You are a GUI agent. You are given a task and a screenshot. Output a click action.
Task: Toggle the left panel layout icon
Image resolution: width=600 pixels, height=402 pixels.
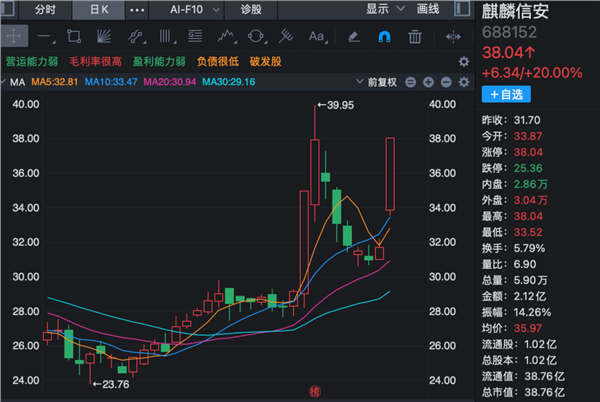tap(7, 8)
